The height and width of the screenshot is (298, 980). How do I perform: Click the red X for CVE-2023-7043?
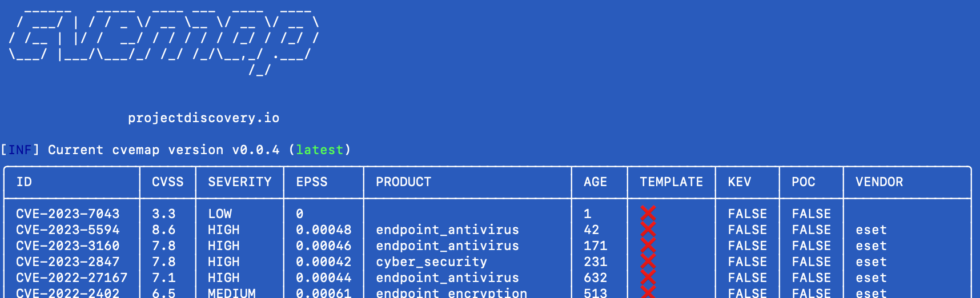click(648, 214)
